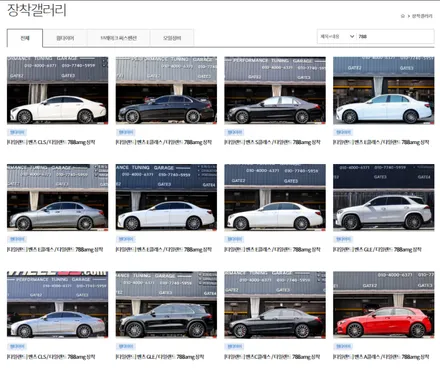This screenshot has height=369, width=440.
Task: Click the search field containing 788
Action: 395,36
